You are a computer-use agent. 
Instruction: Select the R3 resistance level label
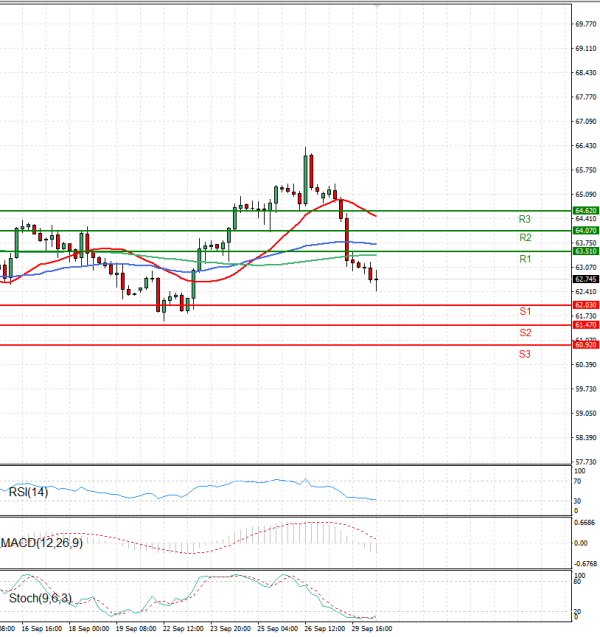524,219
